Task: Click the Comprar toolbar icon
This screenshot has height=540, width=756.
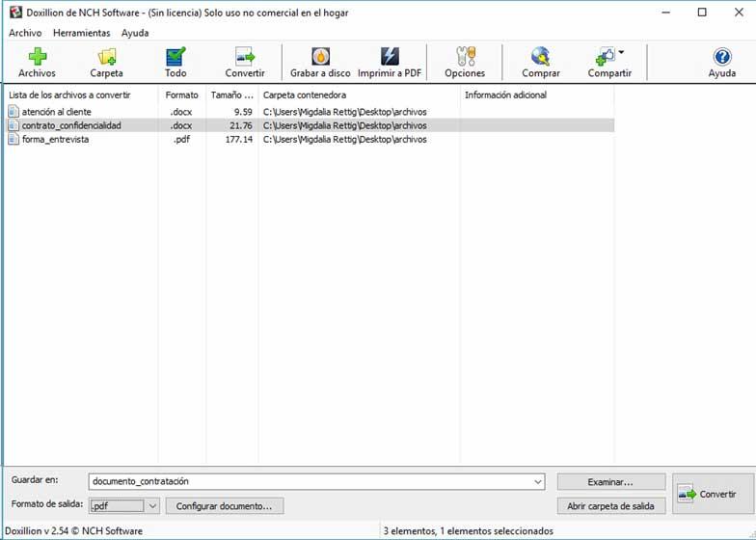Action: point(541,56)
